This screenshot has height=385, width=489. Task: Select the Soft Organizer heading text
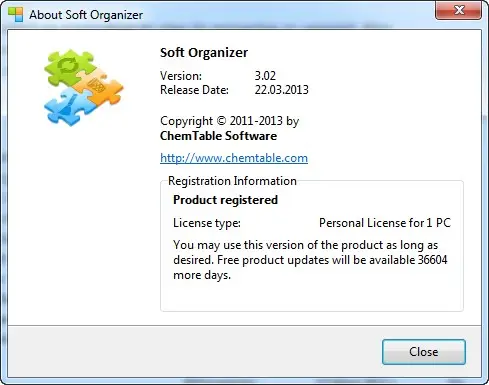(204, 53)
